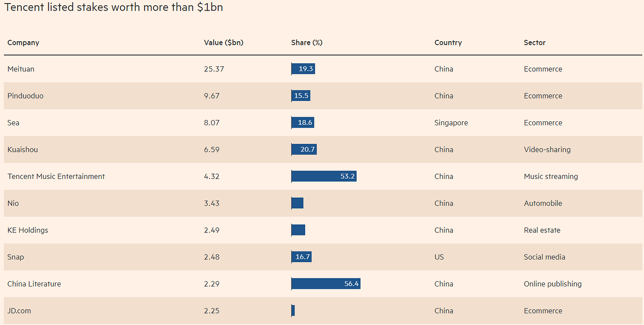Click US in Snap's row
The width and height of the screenshot is (644, 325).
tap(439, 257)
